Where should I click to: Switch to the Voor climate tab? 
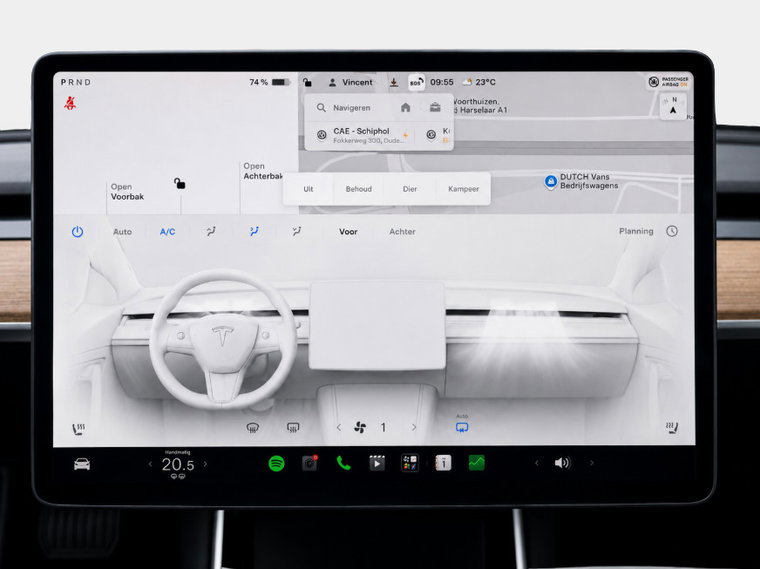tap(348, 232)
